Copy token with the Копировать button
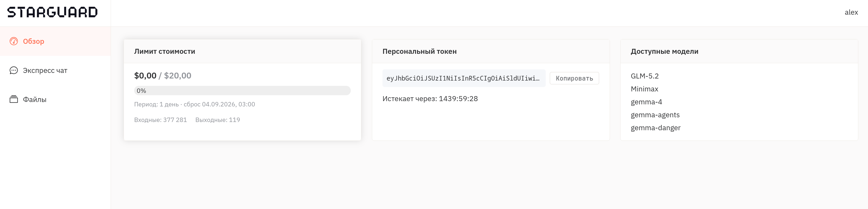 click(574, 78)
